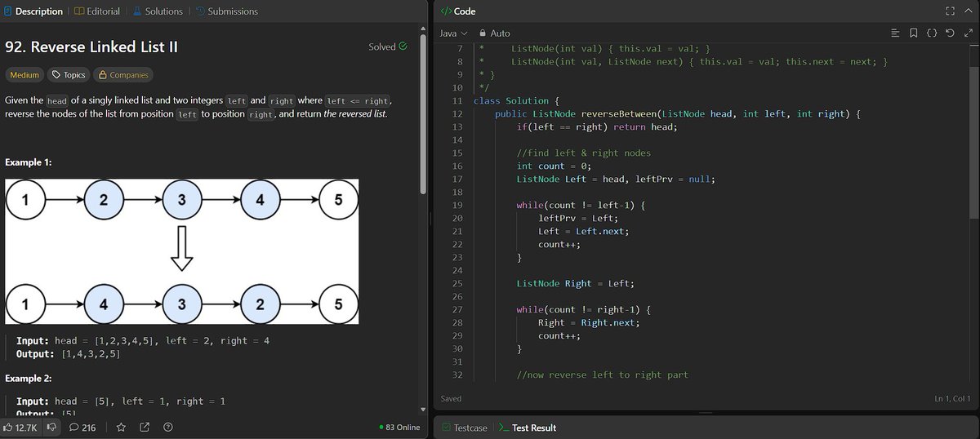Open the share link icon
This screenshot has width=980, height=439.
coord(145,427)
